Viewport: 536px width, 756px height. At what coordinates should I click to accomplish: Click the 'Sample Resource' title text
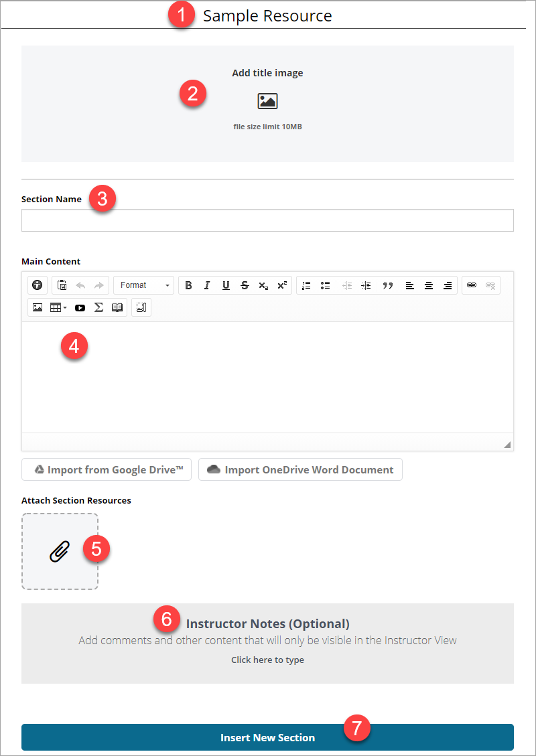click(267, 16)
